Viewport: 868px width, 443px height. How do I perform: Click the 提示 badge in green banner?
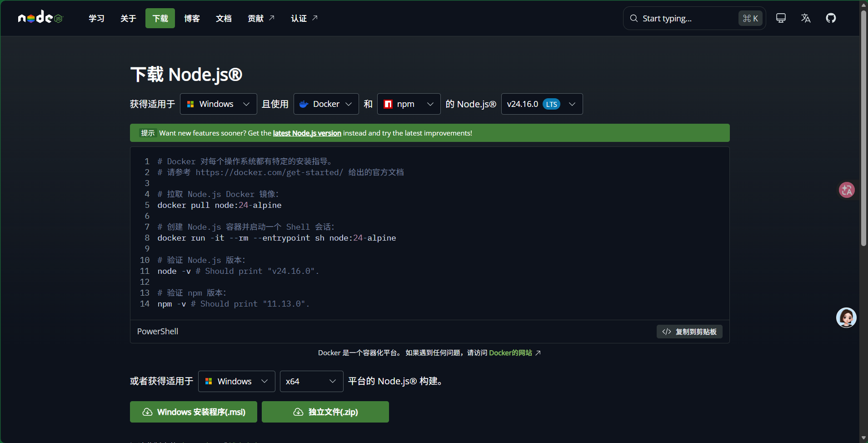click(148, 133)
